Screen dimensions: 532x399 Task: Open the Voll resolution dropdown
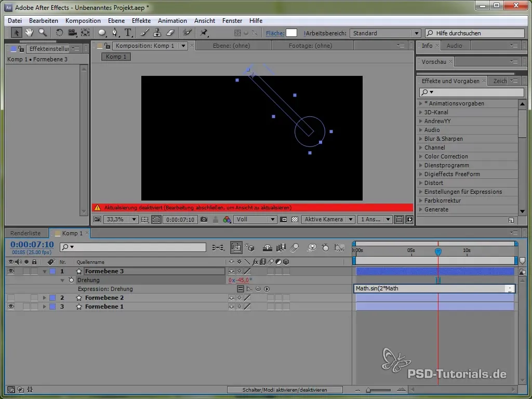tap(255, 220)
